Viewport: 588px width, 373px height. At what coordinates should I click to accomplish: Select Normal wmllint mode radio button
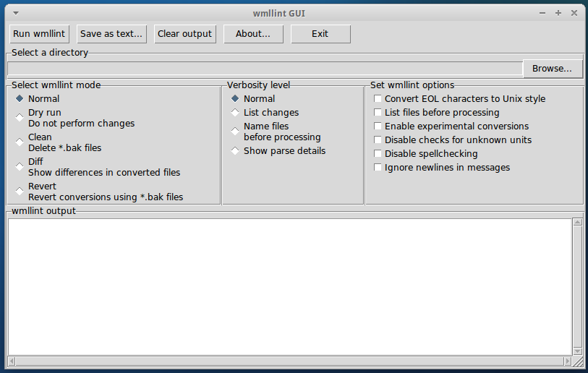pos(20,98)
